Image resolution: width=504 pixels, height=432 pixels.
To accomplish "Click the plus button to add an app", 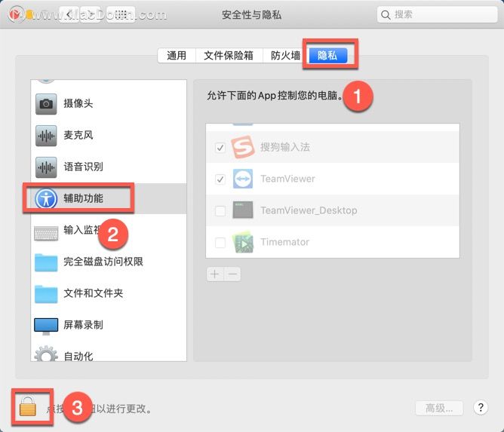I will click(215, 274).
